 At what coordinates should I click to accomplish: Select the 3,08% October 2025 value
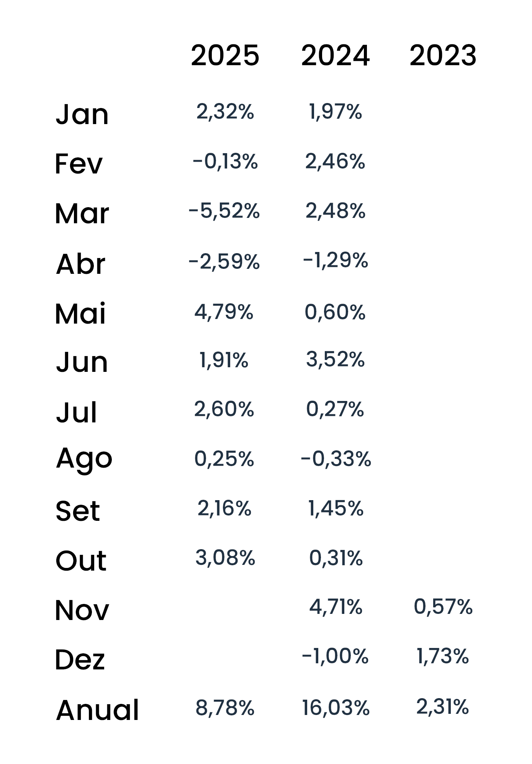coord(225,558)
